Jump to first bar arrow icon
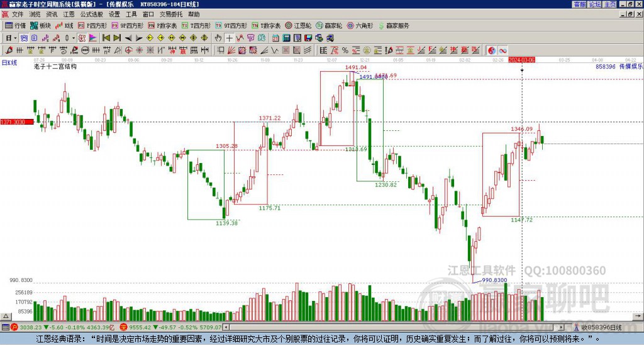 tap(106, 38)
